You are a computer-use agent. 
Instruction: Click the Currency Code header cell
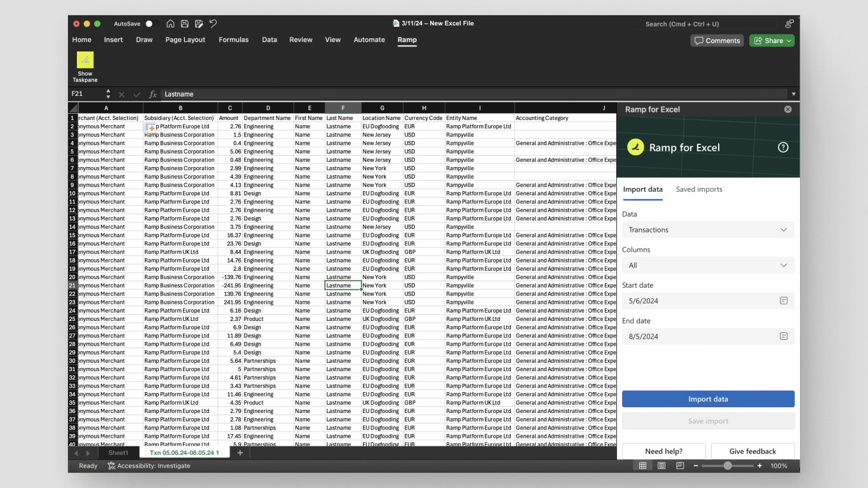(x=424, y=118)
